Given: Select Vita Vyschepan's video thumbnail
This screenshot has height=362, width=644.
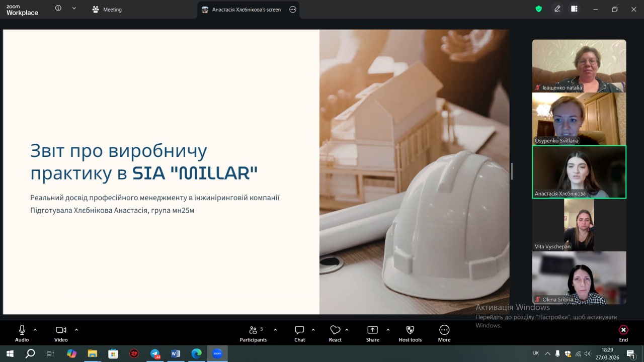Looking at the screenshot, I should click(579, 225).
